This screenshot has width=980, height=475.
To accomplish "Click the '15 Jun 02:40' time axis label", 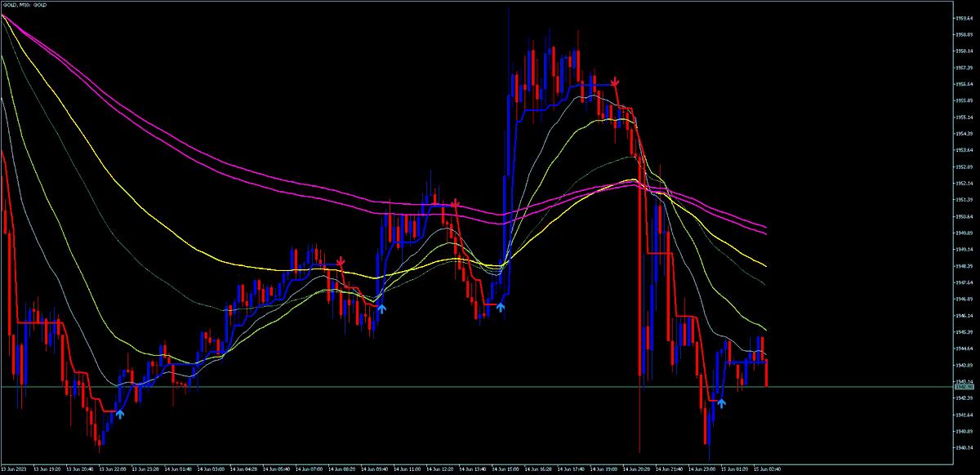I will pos(767,469).
